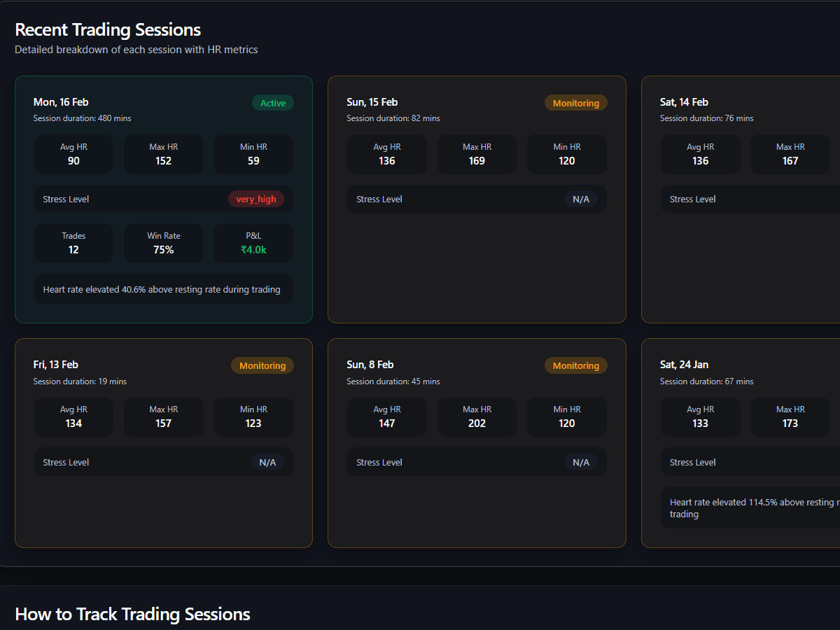
Task: Click the Trades count tile showing 12
Action: pyautogui.click(x=73, y=243)
